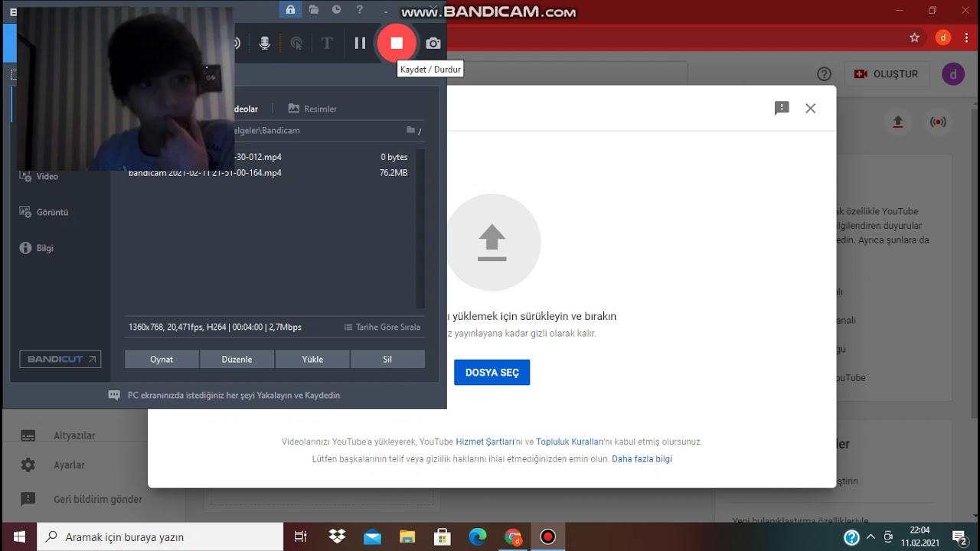Click the Düzenle button in Bandicam

(237, 359)
